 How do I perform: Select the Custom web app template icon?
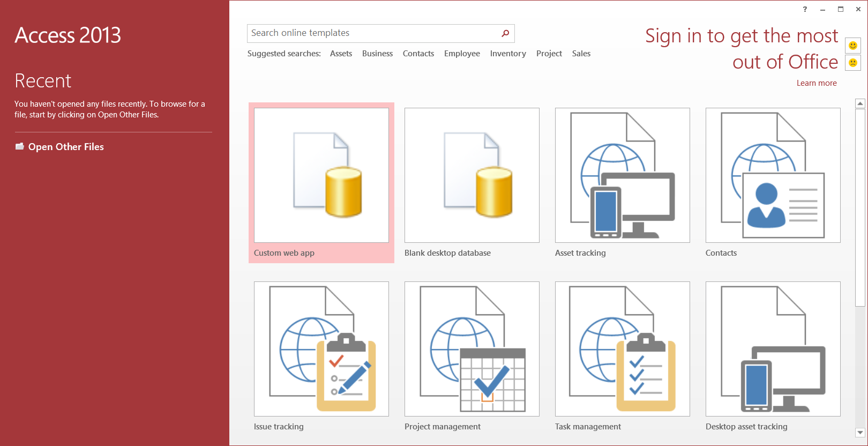tap(321, 175)
